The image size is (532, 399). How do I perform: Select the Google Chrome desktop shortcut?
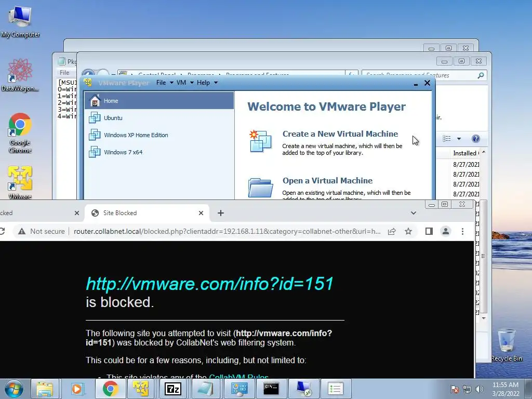click(20, 133)
